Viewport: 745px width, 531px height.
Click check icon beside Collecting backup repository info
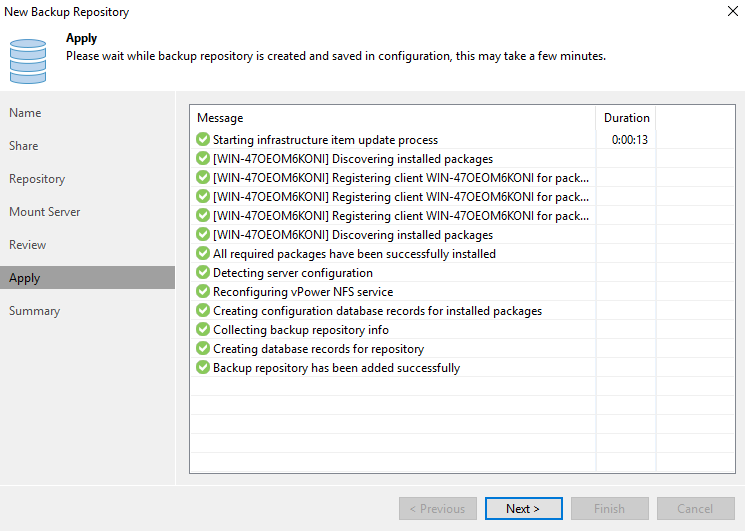203,329
